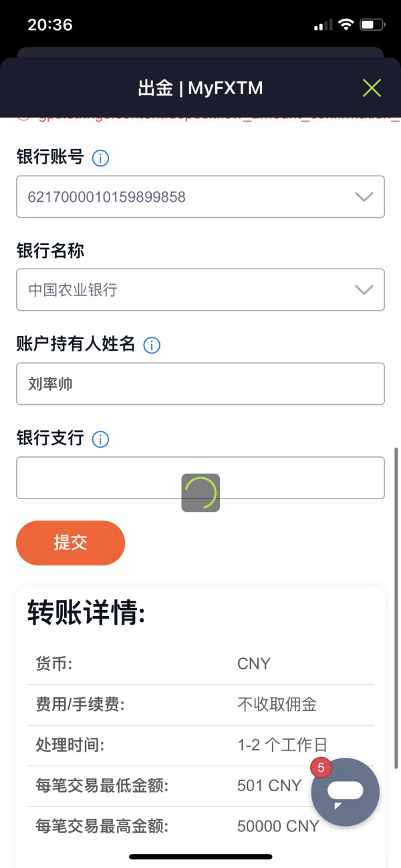This screenshot has height=868, width=401.
Task: Open the live chat bubble
Action: tap(346, 792)
